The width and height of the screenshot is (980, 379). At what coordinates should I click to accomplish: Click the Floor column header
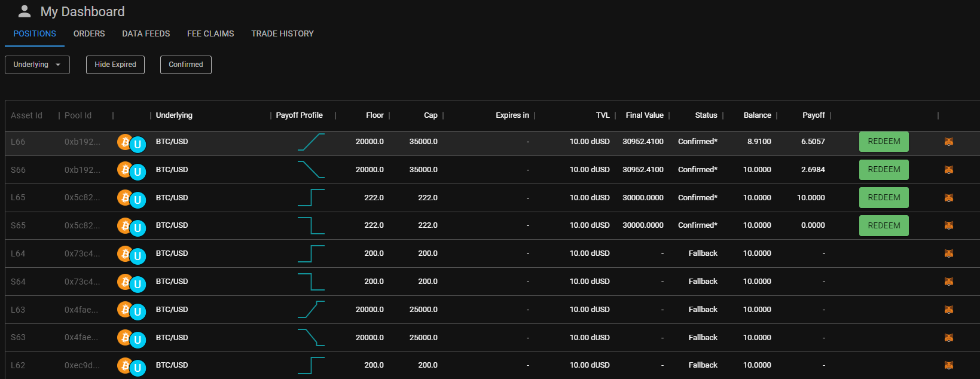coord(374,115)
